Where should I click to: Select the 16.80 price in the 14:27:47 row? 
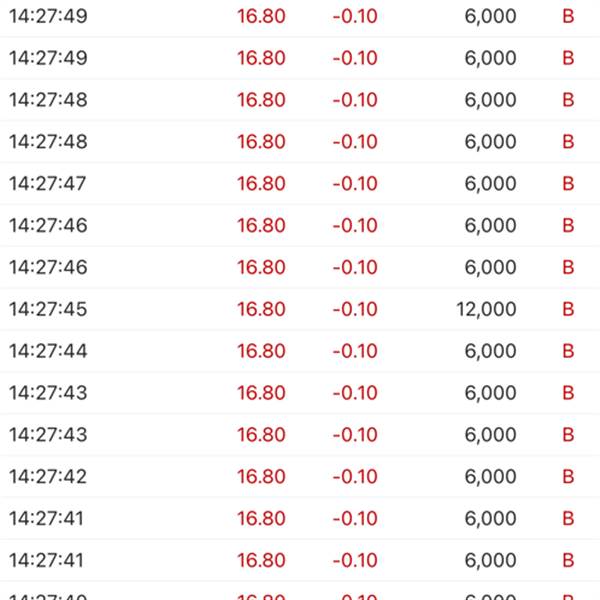[x=261, y=184]
